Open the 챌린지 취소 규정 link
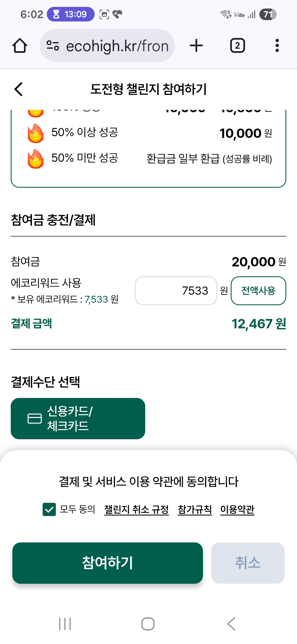The image size is (297, 644). 136,509
